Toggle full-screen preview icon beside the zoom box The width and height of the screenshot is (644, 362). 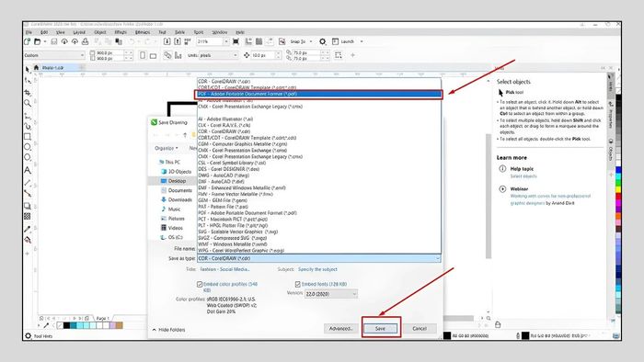pyautogui.click(x=236, y=41)
